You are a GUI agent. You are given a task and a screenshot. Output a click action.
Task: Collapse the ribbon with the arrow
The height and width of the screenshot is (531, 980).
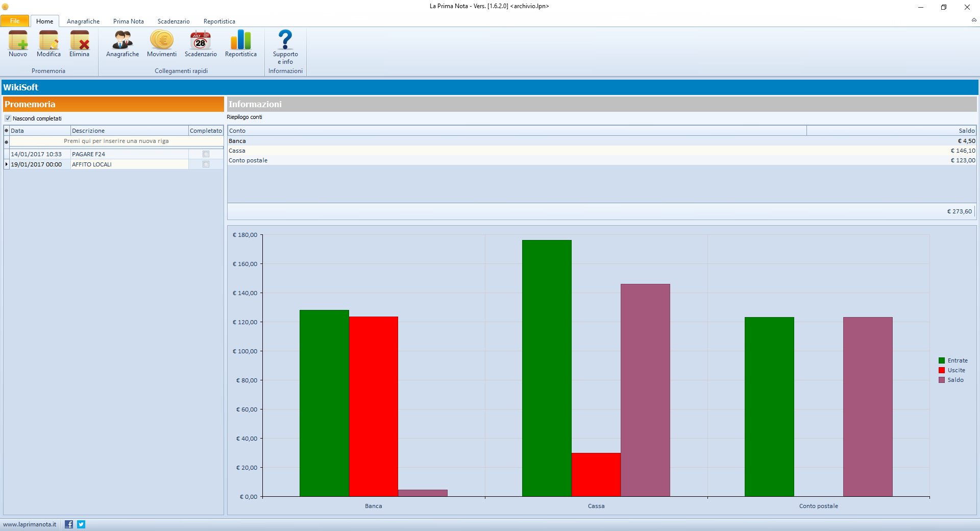974,20
